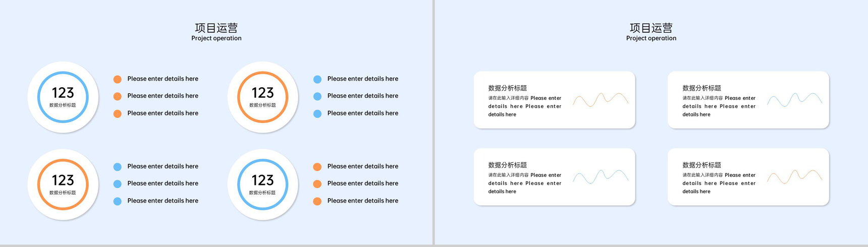Select the orange wave line in bottom-right data card
Screen dimensions: 868x247
795,176
